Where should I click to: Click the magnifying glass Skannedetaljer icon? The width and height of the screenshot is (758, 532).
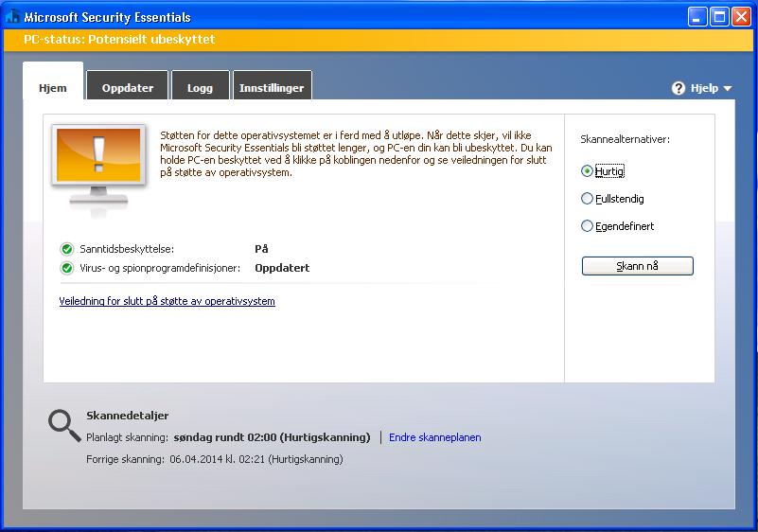click(64, 426)
